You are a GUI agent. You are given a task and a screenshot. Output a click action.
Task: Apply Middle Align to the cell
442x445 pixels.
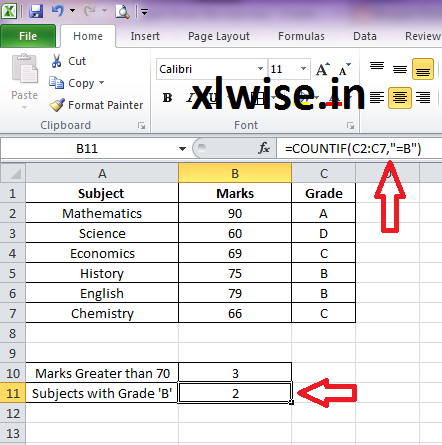[x=400, y=69]
